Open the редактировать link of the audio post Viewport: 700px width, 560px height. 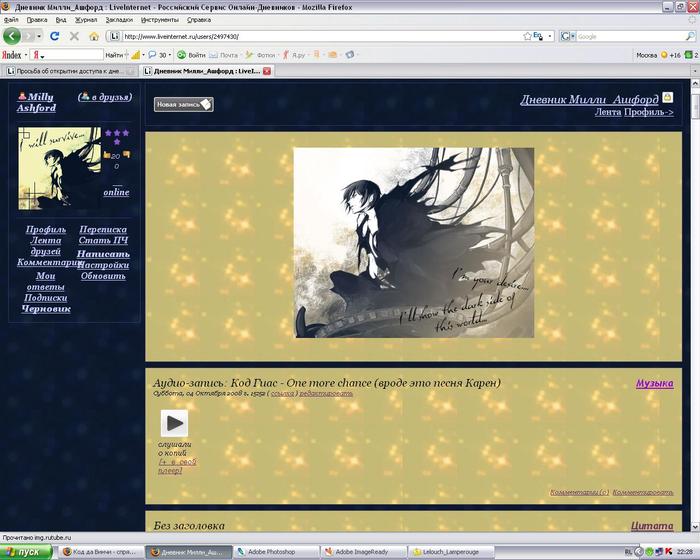click(x=326, y=393)
